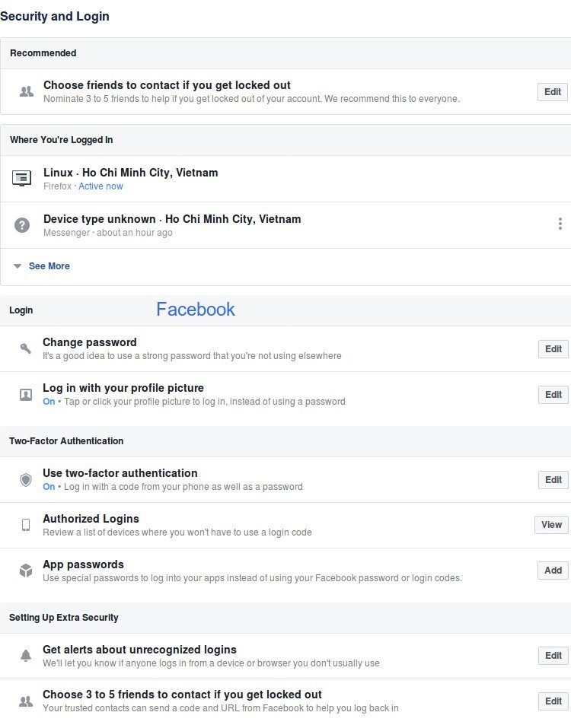This screenshot has width=571, height=728.
Task: Expand See More logged-in devices
Action: tap(49, 266)
